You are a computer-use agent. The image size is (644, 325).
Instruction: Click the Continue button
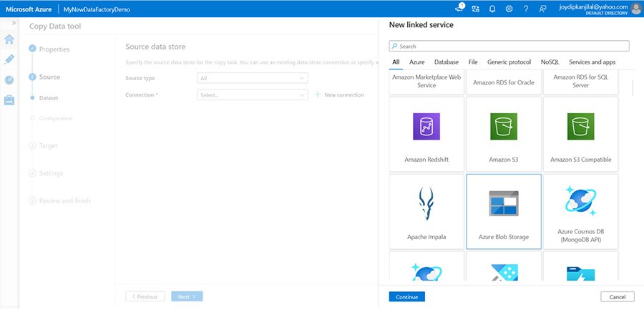tap(406, 296)
